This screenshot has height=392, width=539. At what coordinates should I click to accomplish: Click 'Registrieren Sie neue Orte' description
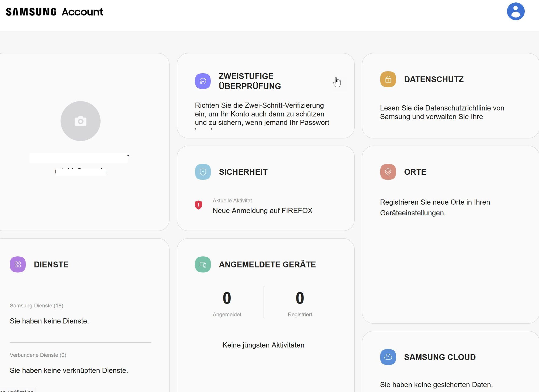pos(435,207)
